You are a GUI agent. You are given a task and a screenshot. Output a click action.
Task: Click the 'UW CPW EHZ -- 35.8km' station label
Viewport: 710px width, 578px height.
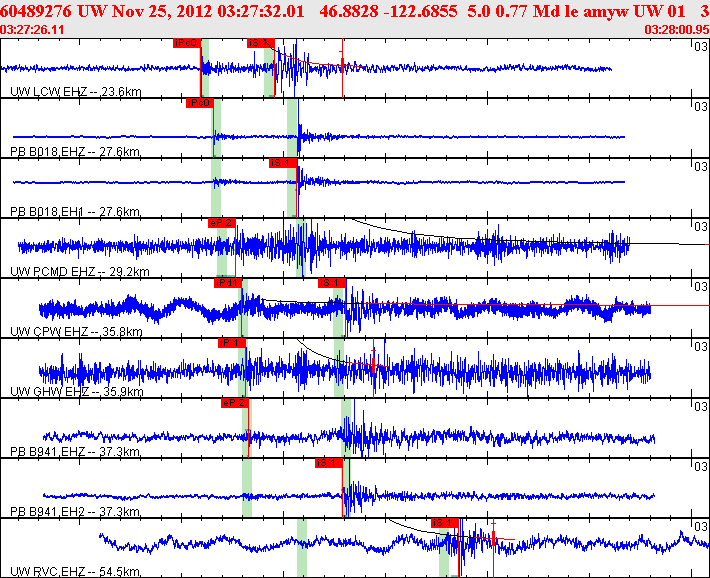point(76,332)
